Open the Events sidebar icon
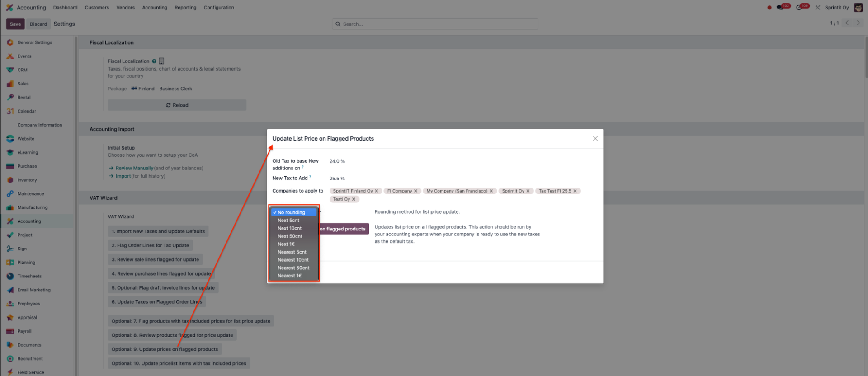This screenshot has height=376, width=868. [x=10, y=56]
